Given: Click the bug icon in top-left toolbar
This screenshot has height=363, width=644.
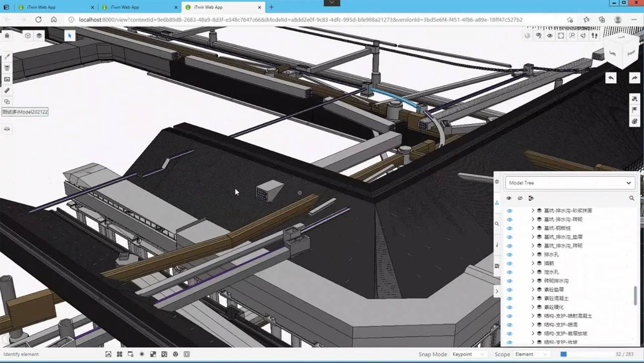Looking at the screenshot, I should pyautogui.click(x=7, y=36).
